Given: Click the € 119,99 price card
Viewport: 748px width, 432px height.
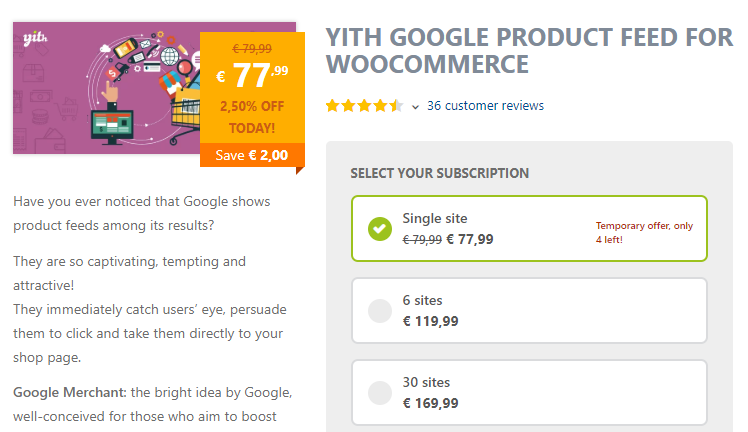Looking at the screenshot, I should click(529, 311).
